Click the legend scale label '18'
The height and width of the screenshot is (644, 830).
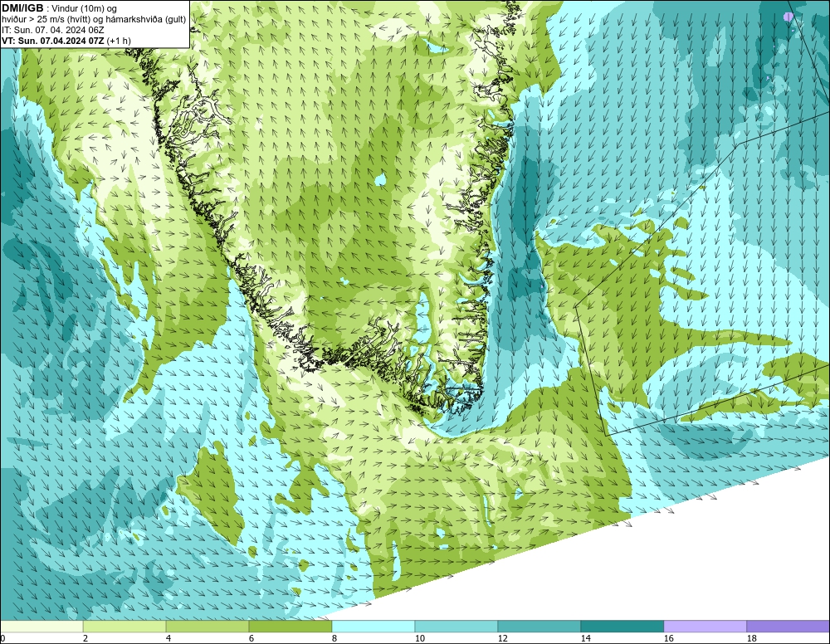(x=751, y=638)
